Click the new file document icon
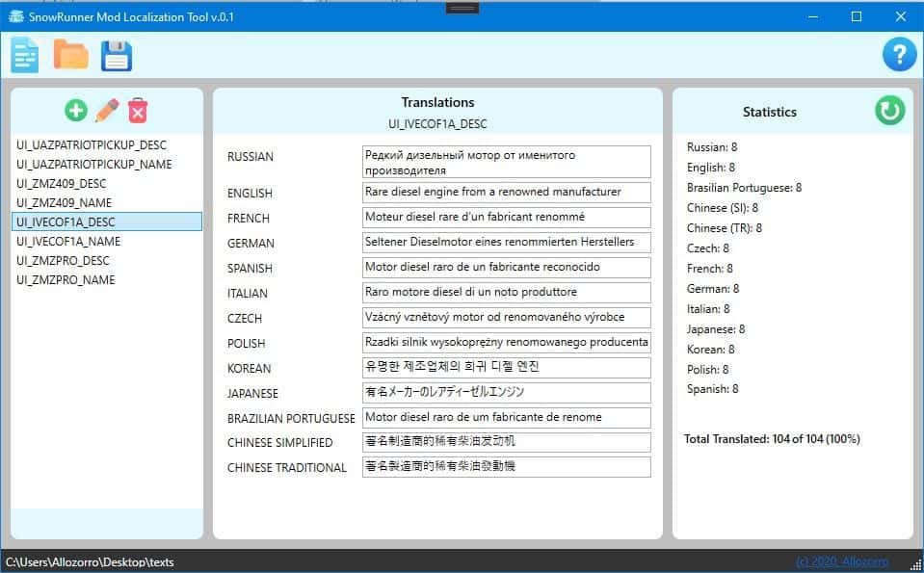Viewport: 924px width, 573px height. [x=25, y=56]
